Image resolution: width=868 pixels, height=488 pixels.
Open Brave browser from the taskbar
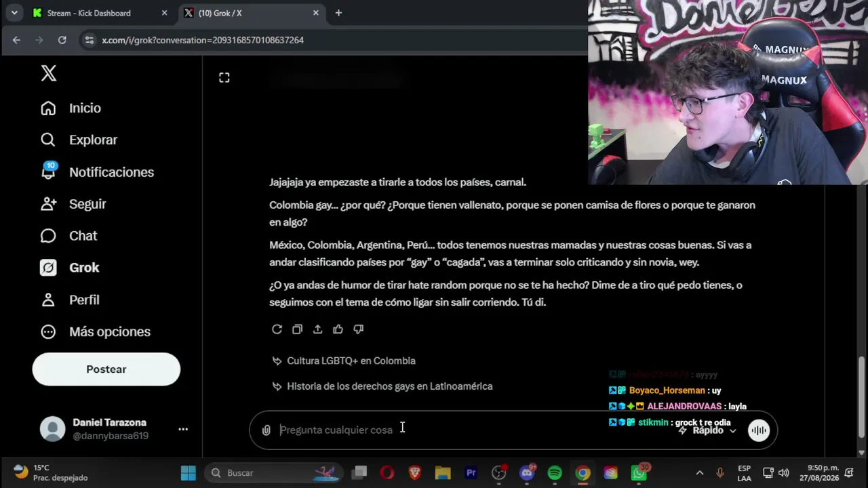click(x=415, y=473)
